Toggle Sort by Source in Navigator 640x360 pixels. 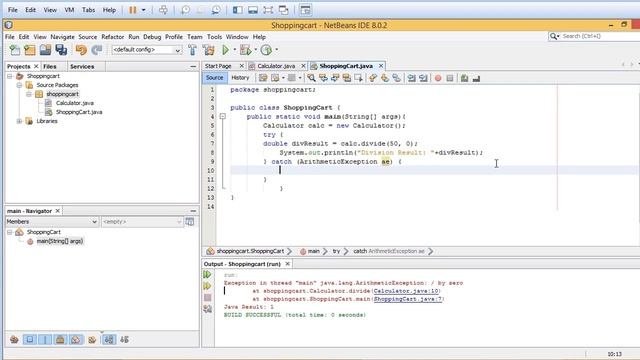coord(125,340)
